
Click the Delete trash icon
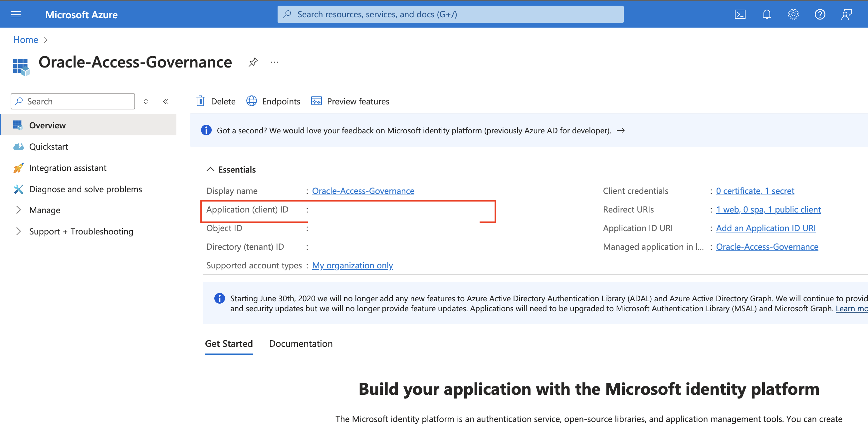point(200,101)
